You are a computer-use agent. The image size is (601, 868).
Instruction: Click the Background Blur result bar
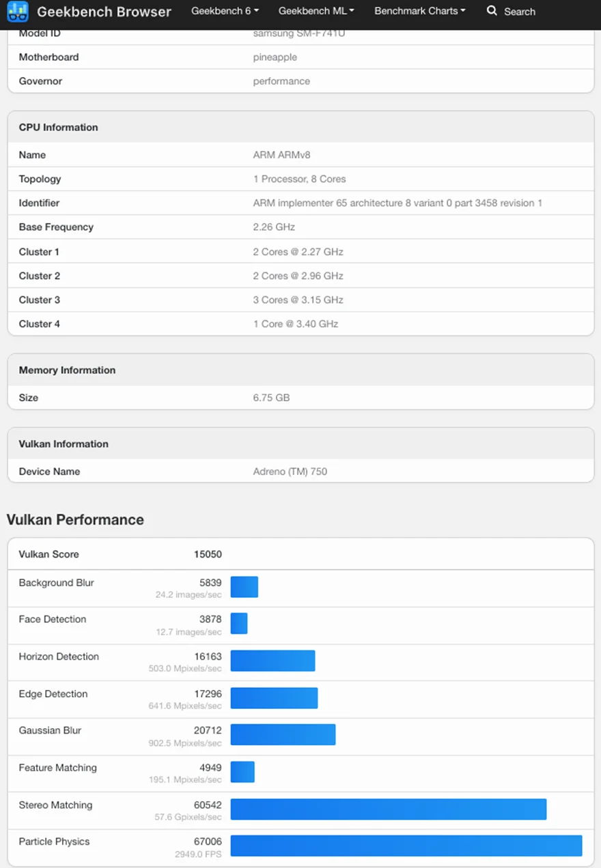point(244,586)
